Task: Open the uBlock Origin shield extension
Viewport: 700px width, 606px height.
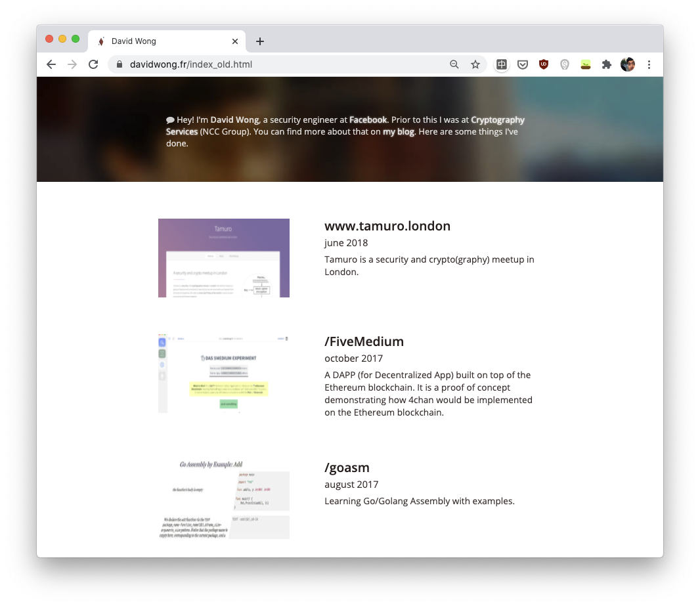Action: pyautogui.click(x=543, y=64)
